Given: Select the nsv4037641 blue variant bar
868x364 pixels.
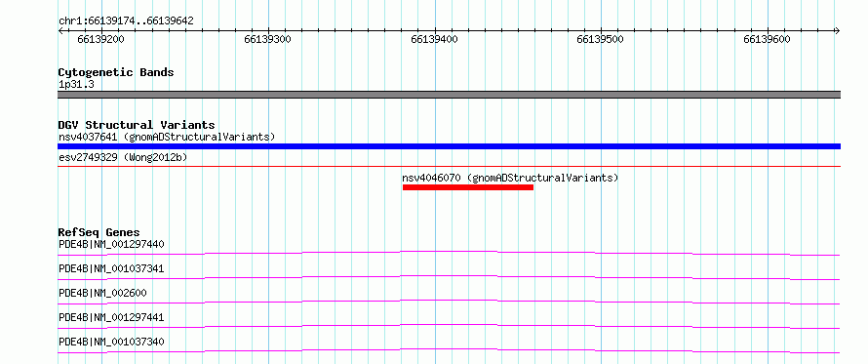Looking at the screenshot, I should [449, 146].
